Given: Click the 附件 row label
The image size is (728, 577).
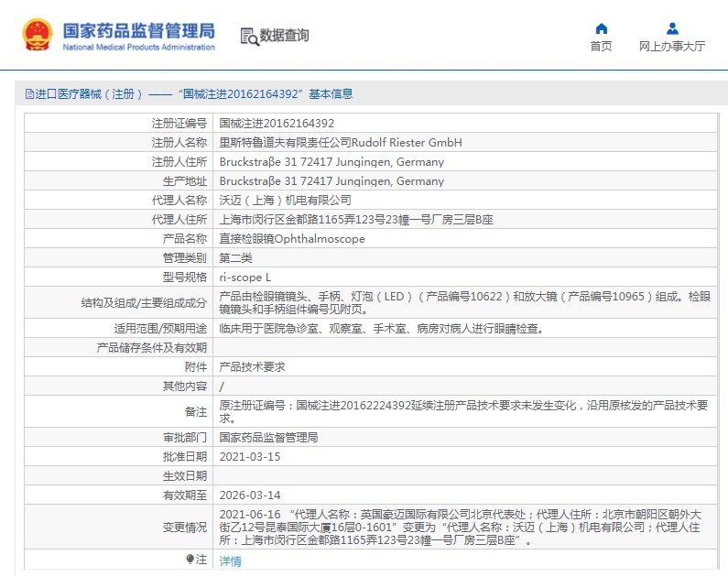Looking at the screenshot, I should (x=196, y=367).
